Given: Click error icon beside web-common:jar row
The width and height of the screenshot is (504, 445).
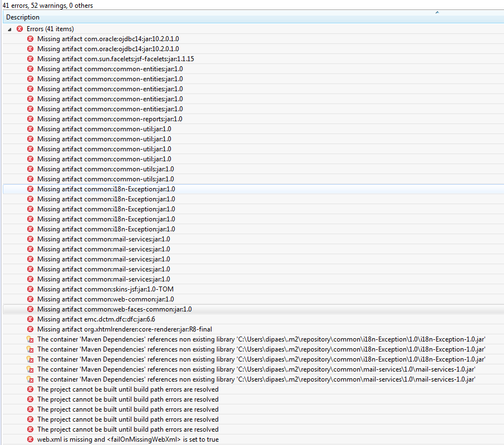Looking at the screenshot, I should [30, 299].
